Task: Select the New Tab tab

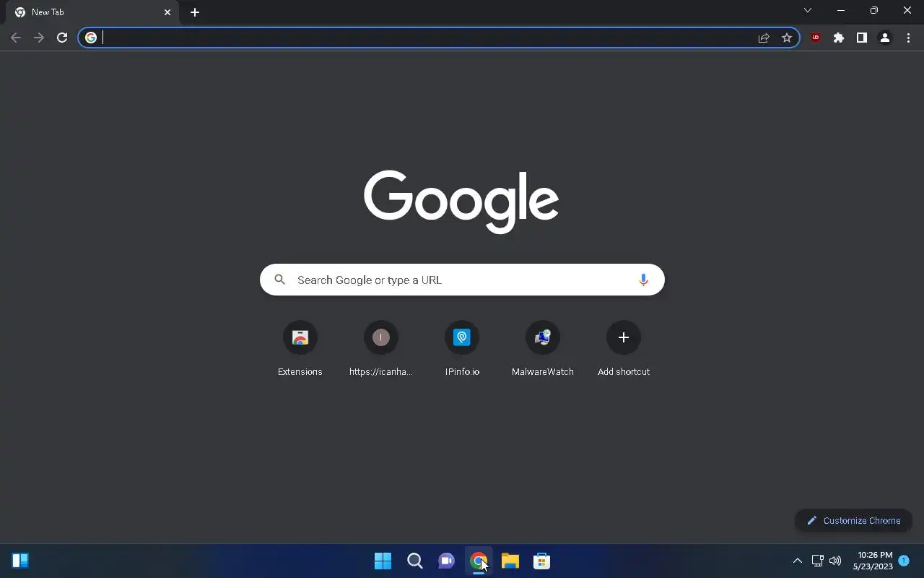Action: (x=91, y=13)
